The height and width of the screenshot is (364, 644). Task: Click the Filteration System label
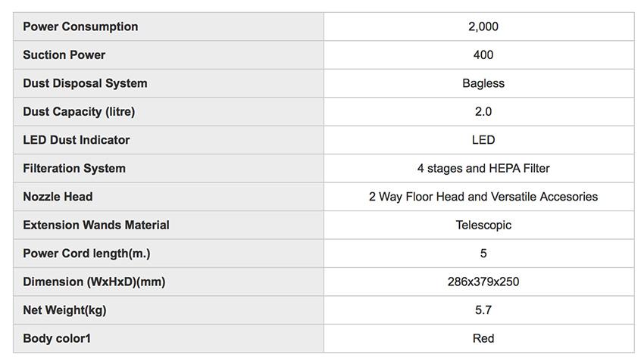(x=74, y=168)
